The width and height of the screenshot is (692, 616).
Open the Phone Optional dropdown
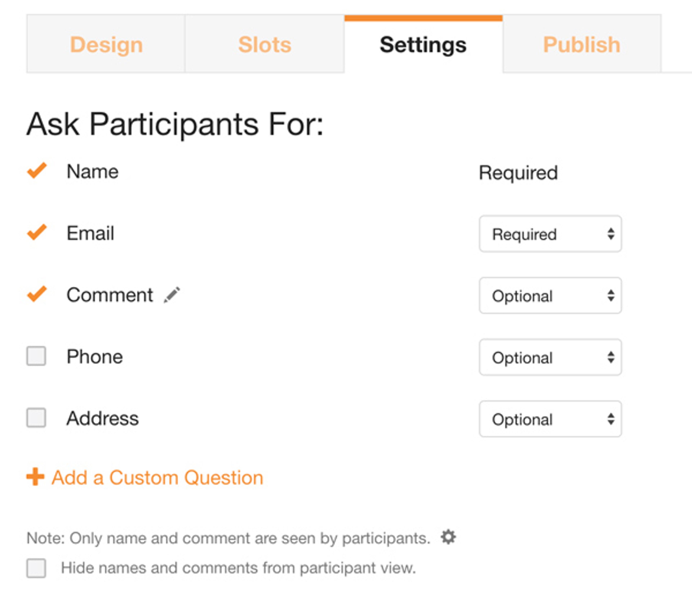pos(550,357)
